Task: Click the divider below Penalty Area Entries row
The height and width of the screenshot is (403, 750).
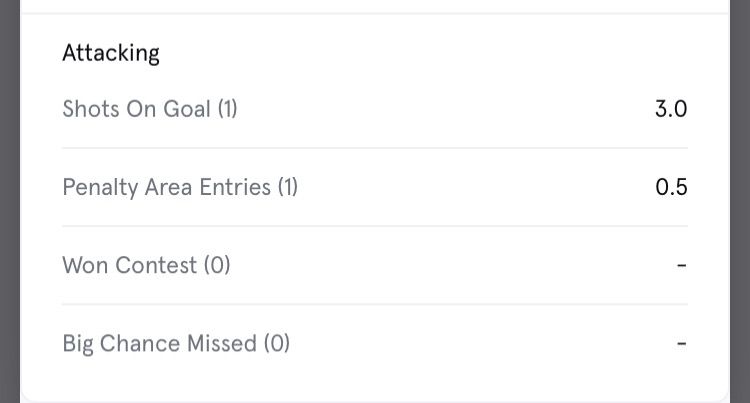Action: 375,226
